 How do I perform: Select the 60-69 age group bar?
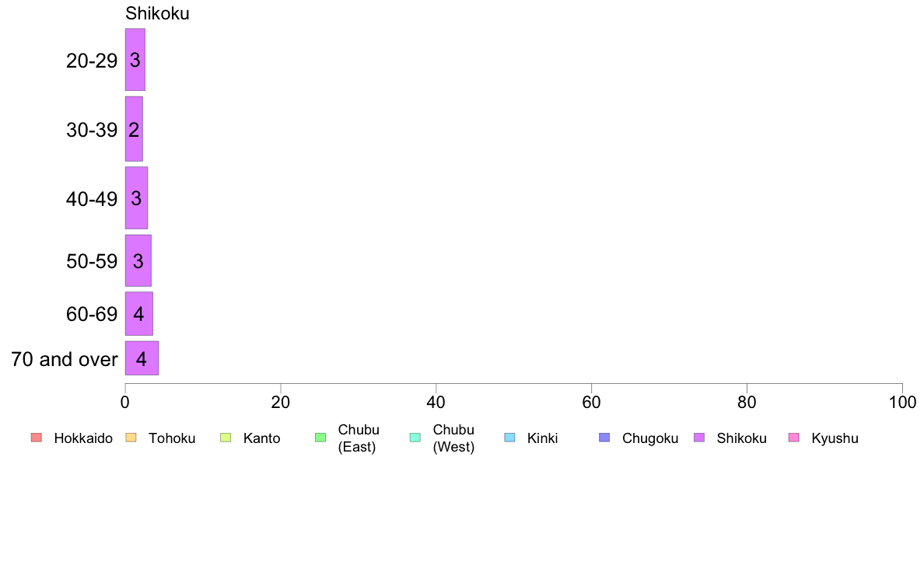(x=139, y=313)
